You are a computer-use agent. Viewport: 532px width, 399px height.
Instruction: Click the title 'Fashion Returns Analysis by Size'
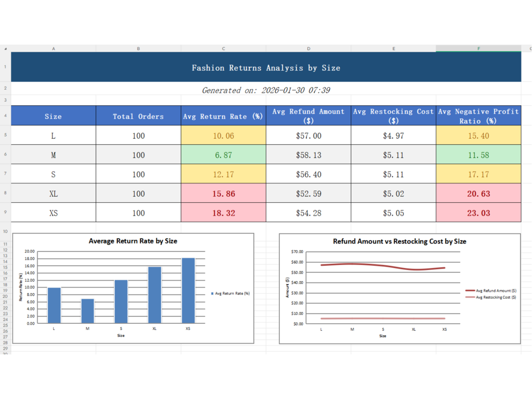(266, 67)
